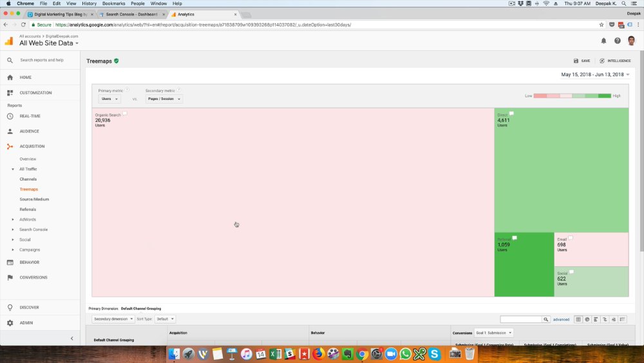Switch to pie chart percentage view
Viewport: 644px width, 363px height.
tap(587, 319)
